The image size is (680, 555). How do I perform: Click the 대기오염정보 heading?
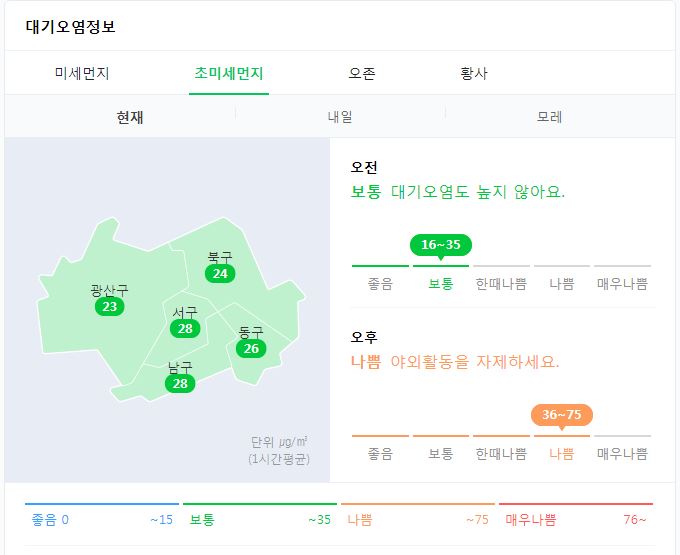(71, 26)
